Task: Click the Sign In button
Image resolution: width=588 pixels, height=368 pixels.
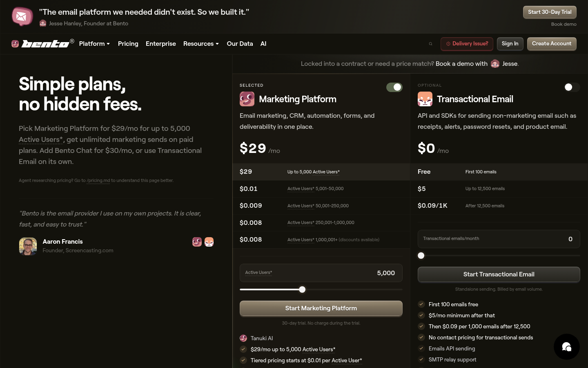Action: (510, 44)
